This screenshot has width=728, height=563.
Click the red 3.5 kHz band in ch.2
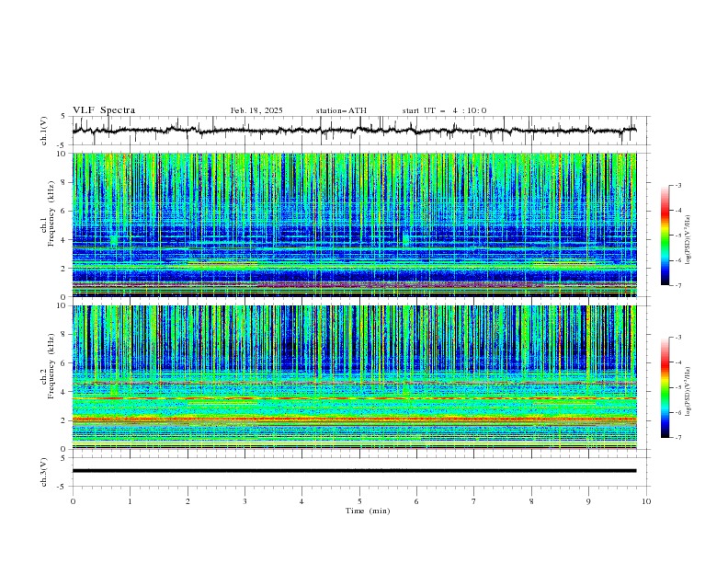click(354, 398)
